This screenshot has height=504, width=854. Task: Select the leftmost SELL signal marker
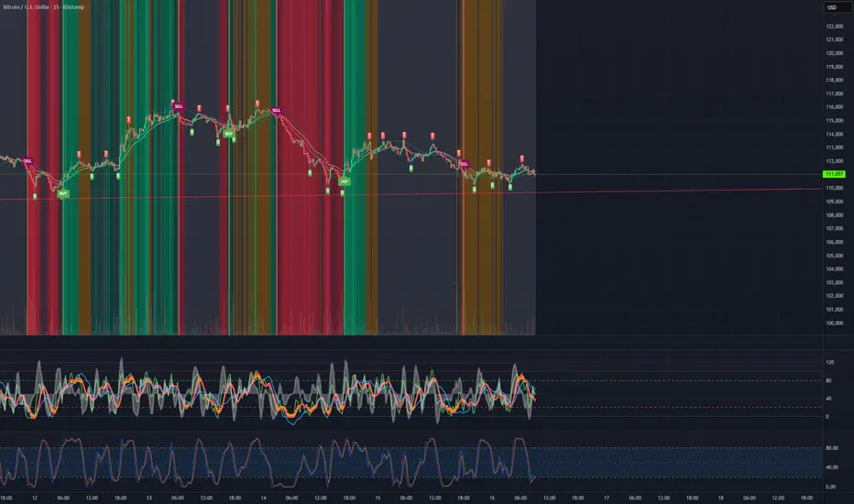27,160
